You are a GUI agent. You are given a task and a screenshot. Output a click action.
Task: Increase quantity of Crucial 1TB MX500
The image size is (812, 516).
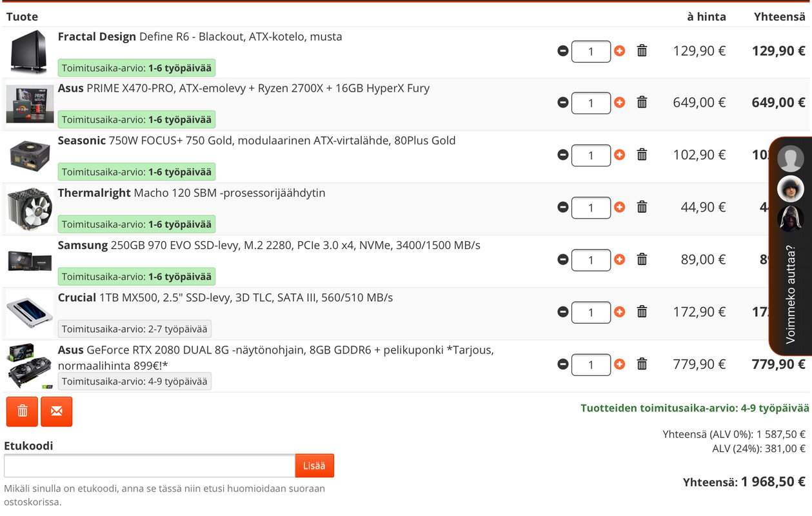(620, 312)
